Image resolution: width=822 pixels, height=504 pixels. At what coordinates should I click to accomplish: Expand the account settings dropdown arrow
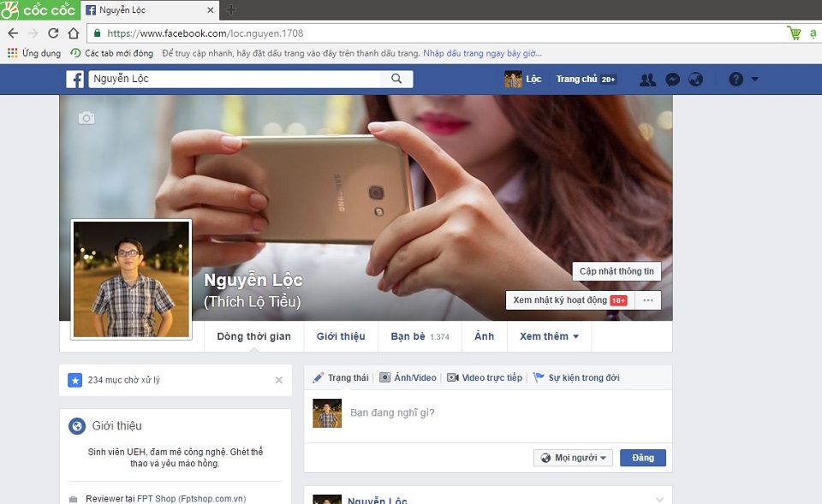(755, 79)
